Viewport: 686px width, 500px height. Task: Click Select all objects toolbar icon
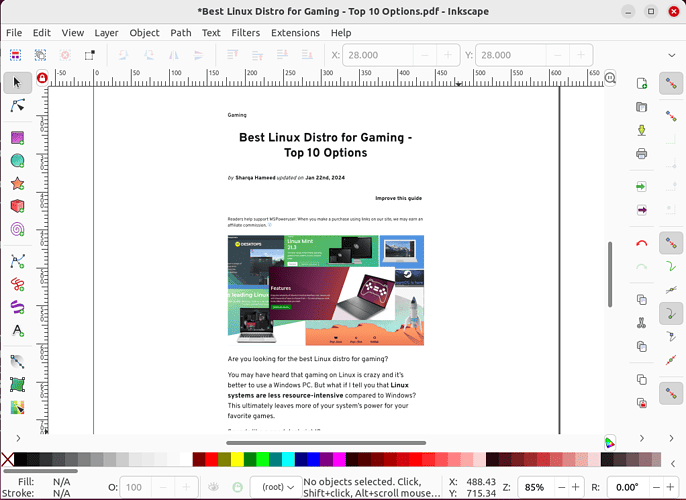click(15, 55)
